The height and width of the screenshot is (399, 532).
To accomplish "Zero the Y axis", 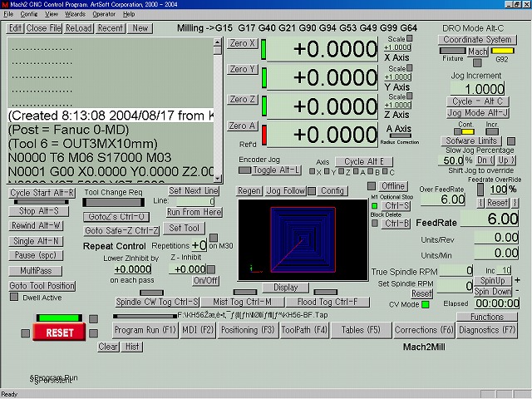I will pos(243,69).
